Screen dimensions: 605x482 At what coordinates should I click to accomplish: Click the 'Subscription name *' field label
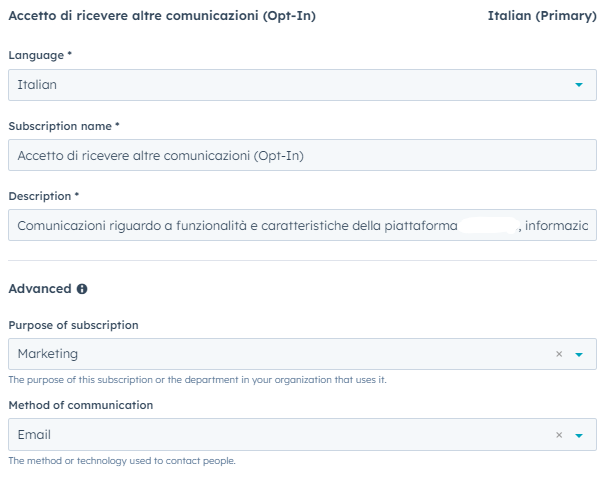coord(64,126)
